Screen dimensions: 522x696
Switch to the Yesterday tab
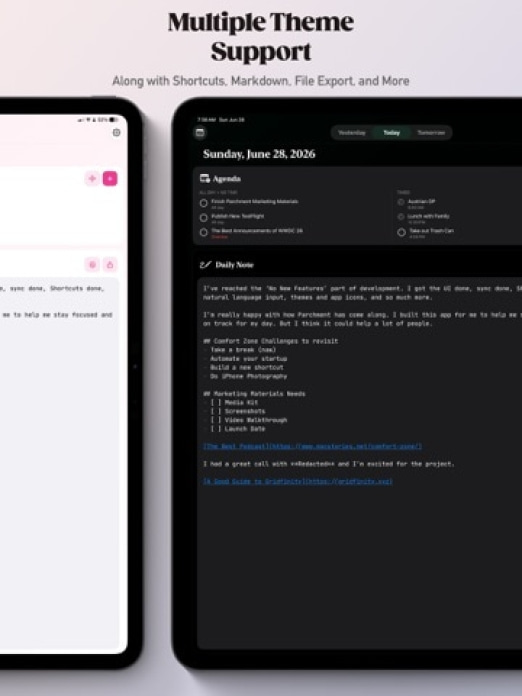point(352,132)
